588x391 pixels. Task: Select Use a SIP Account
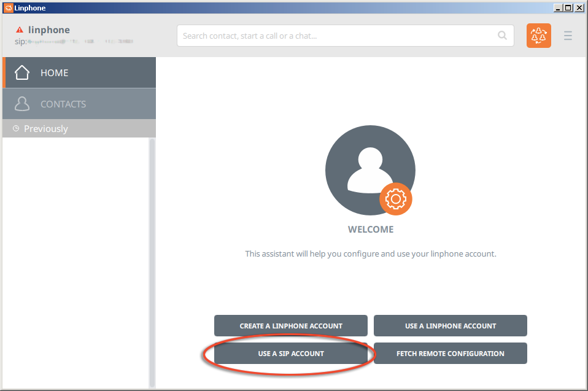click(x=291, y=354)
